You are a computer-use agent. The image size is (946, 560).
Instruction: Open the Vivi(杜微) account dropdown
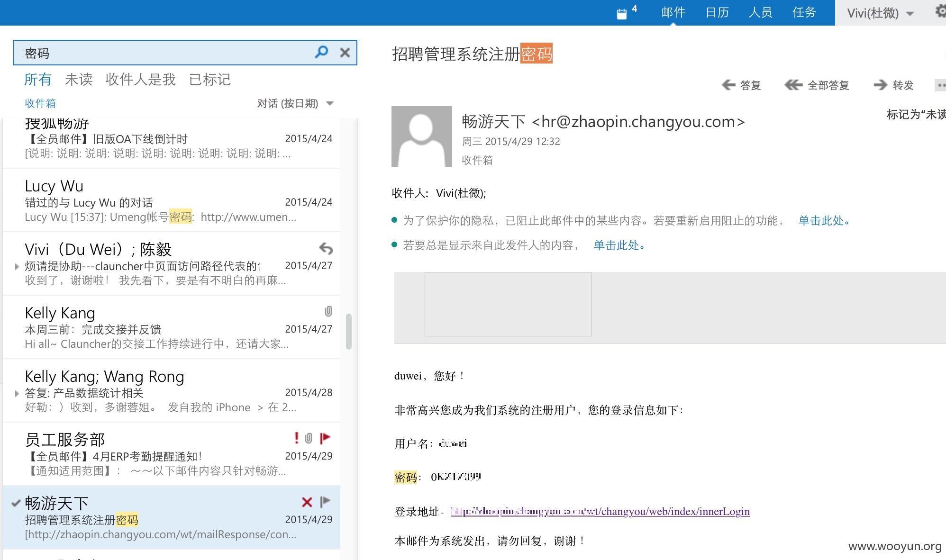880,13
